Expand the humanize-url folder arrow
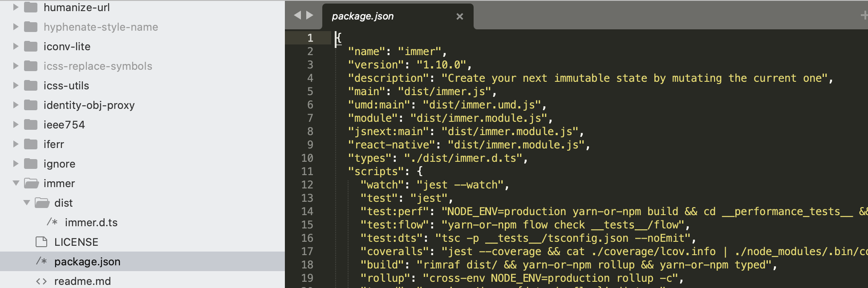The height and width of the screenshot is (288, 868). pyautogui.click(x=16, y=7)
